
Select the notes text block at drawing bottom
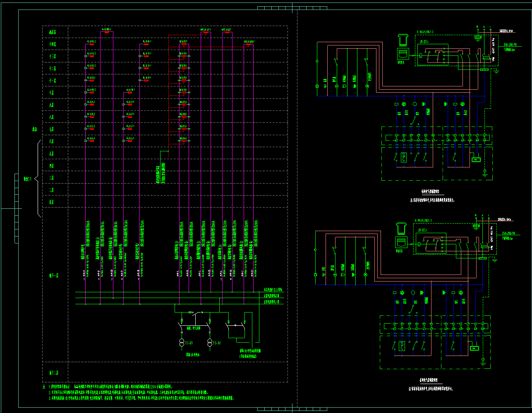pos(141,392)
